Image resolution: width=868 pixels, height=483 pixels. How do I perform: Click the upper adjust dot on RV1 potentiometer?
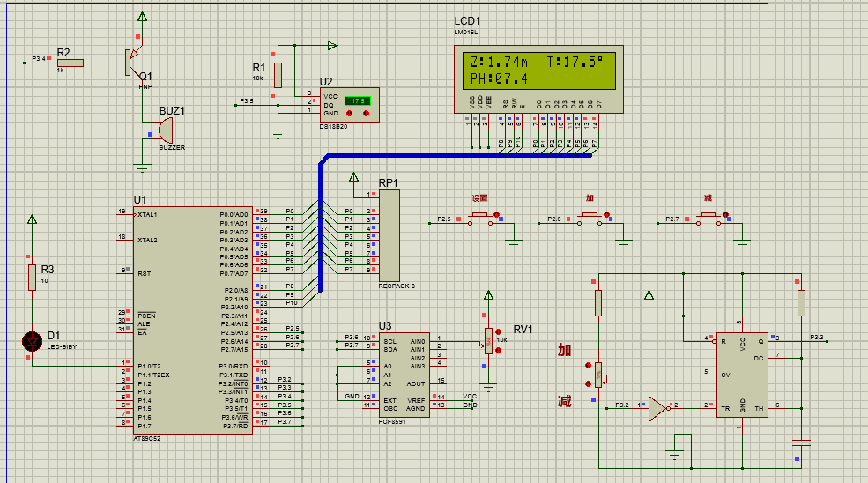click(x=500, y=332)
